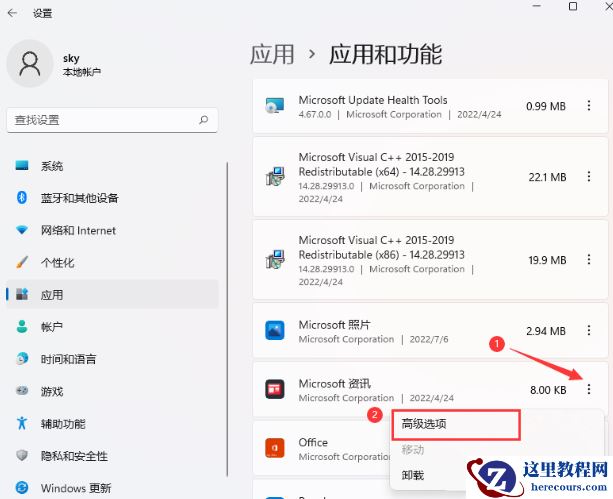The width and height of the screenshot is (613, 499).
Task: Click the Microsoft Update Health Tools icon
Action: point(275,106)
